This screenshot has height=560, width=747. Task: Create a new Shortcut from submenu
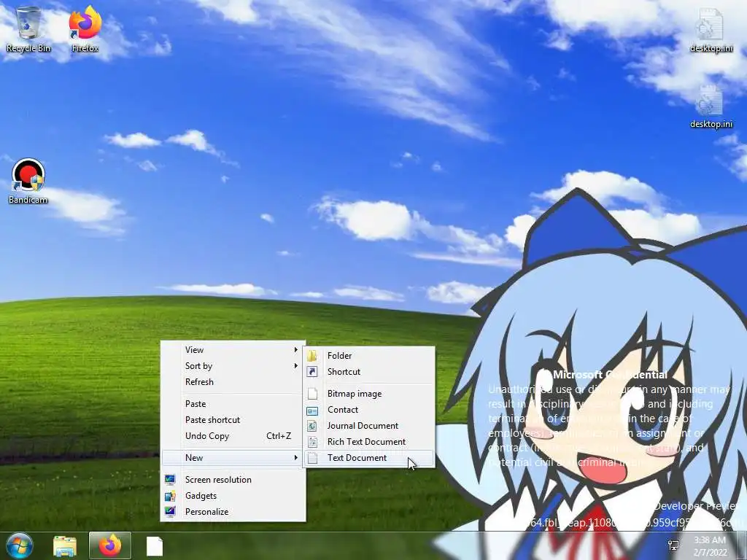coord(369,372)
